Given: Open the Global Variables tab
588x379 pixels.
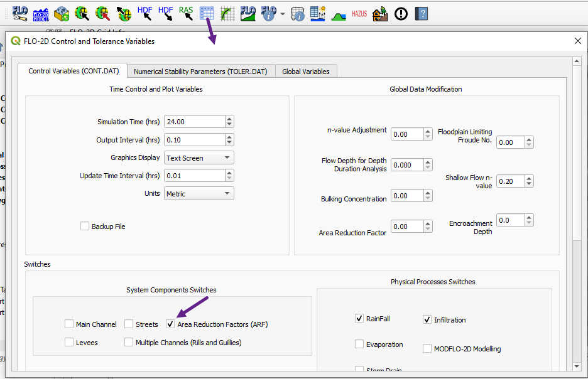Looking at the screenshot, I should tap(305, 72).
